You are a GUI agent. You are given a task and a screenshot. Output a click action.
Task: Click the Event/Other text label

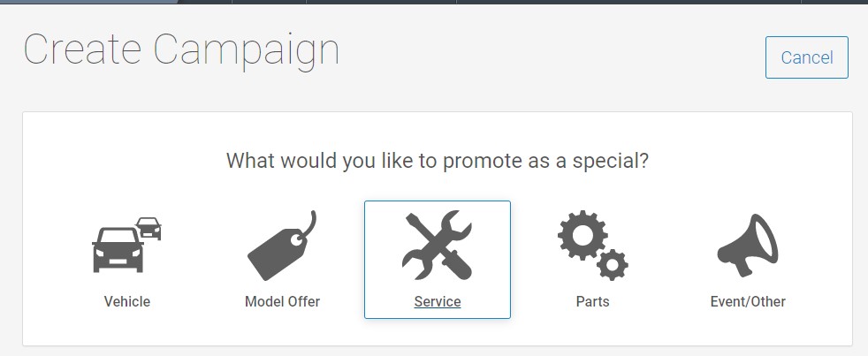click(748, 302)
